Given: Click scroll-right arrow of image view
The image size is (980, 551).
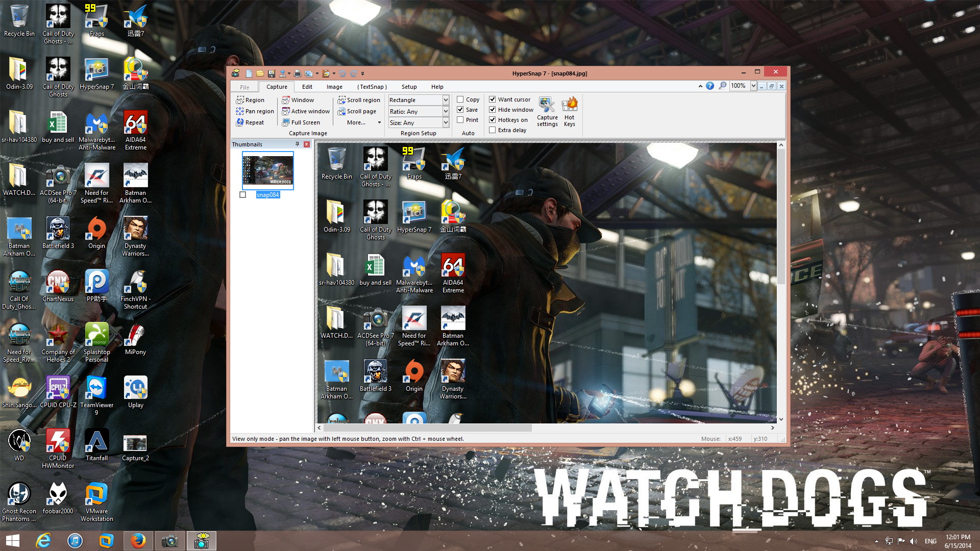Looking at the screenshot, I should tap(772, 428).
